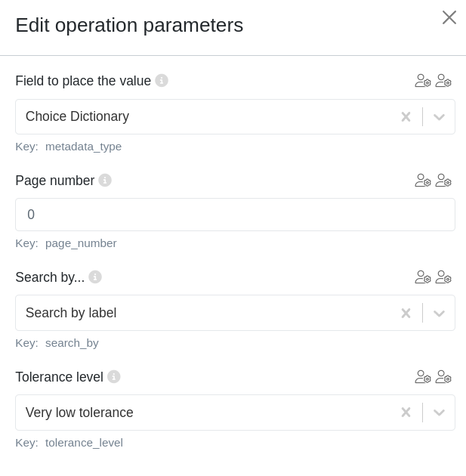Click info icon beside Field to place the value
This screenshot has width=466, height=476.
[162, 80]
